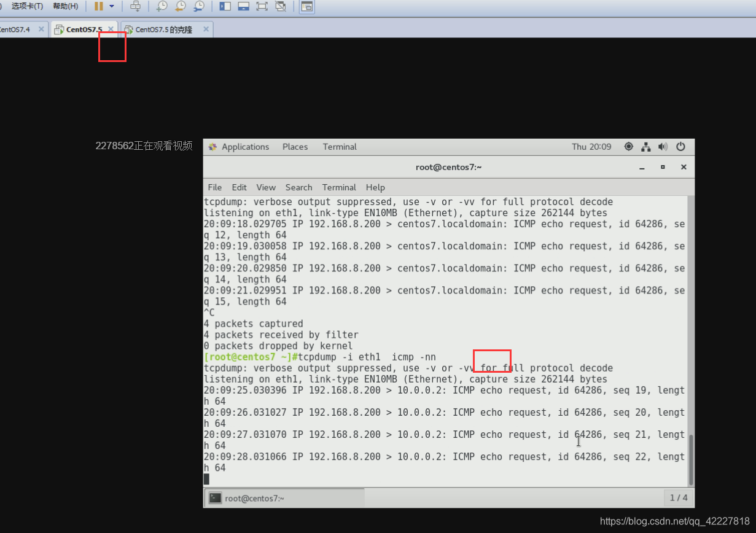756x533 pixels.
Task: Enter full screen mode
Action: click(x=262, y=6)
